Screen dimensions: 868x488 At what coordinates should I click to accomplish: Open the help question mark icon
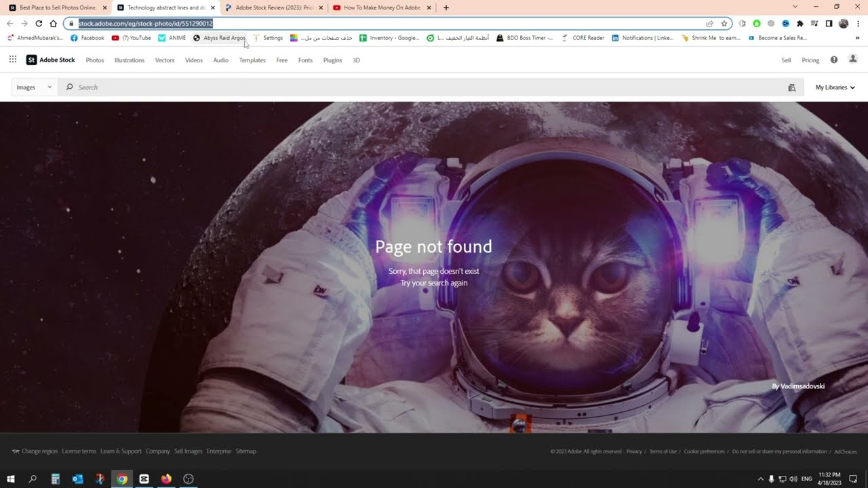(x=834, y=60)
